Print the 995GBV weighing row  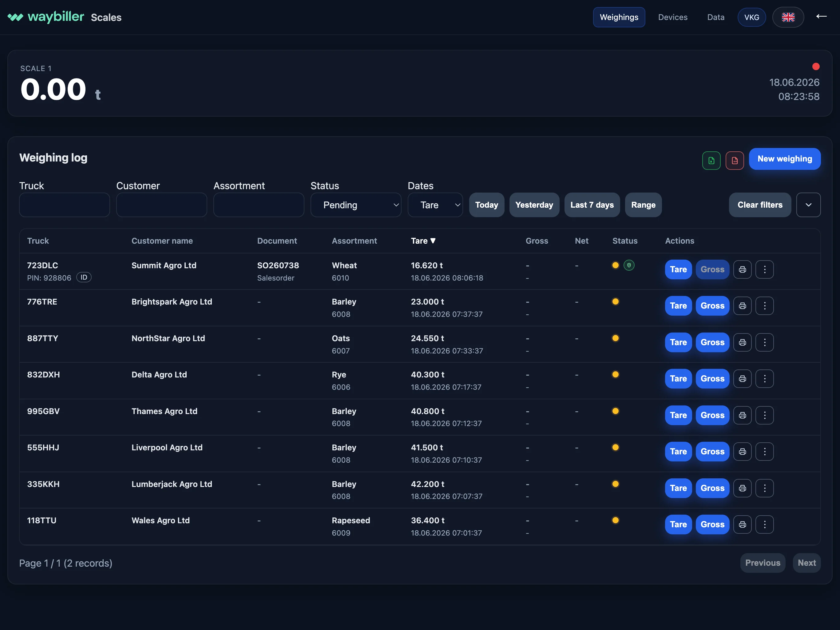[x=743, y=415]
